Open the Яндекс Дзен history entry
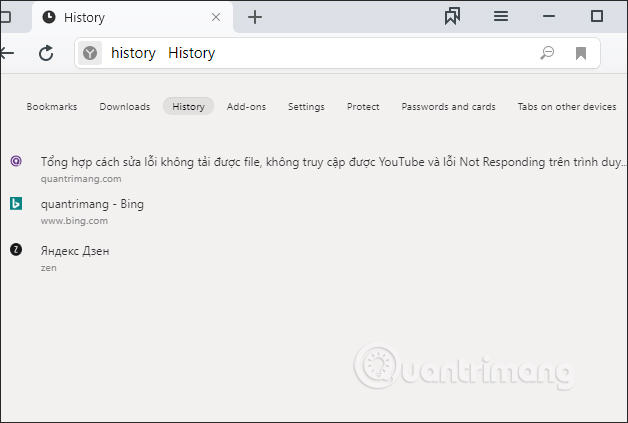Screen dimensions: 628x423 (x=75, y=251)
